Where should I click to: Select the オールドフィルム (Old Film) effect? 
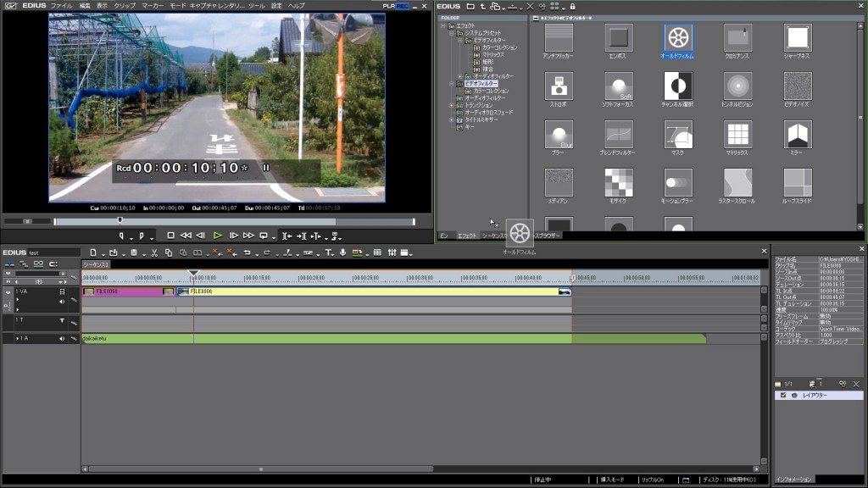pyautogui.click(x=677, y=38)
